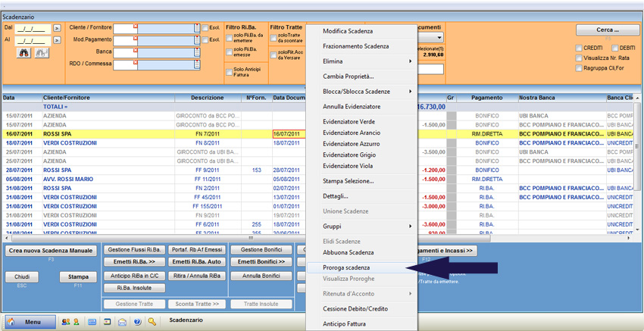Open the Cliente / Fornitore lookup list icon
This screenshot has width=644, height=331.
point(197,28)
